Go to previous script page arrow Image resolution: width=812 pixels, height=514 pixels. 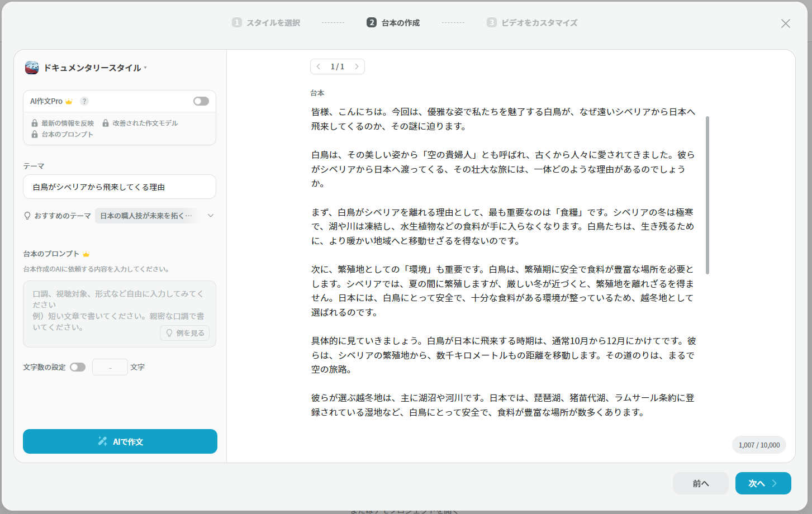click(319, 66)
